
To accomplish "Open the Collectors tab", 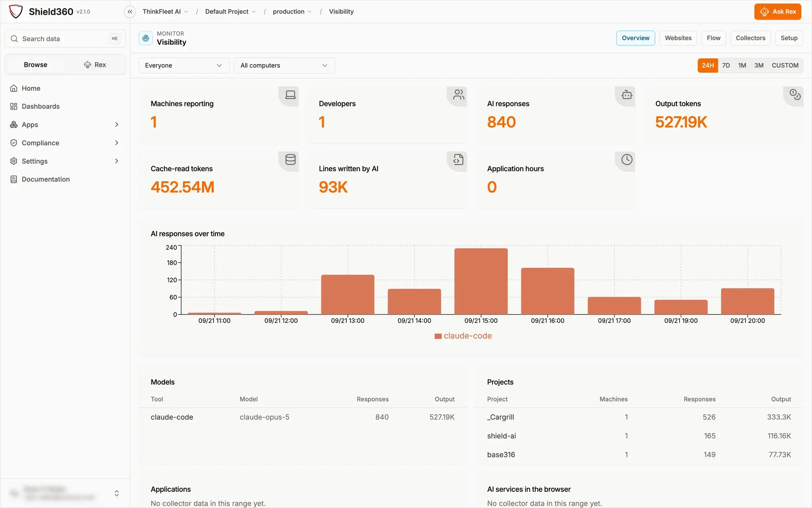I will pyautogui.click(x=750, y=38).
